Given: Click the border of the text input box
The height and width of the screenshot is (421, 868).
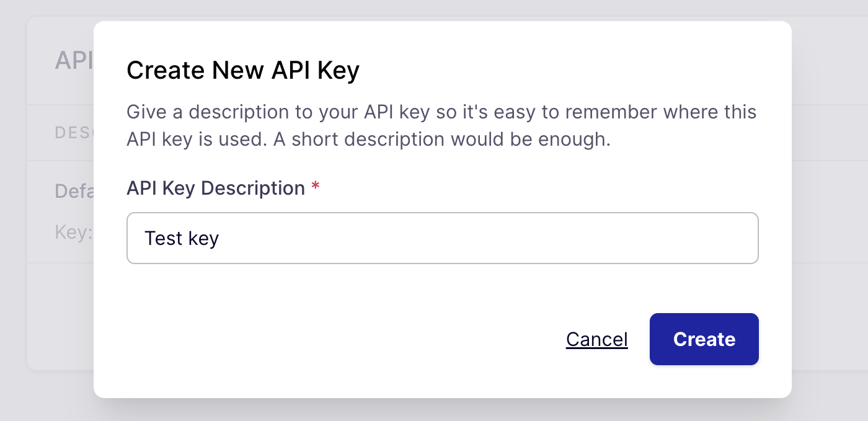Looking at the screenshot, I should pos(443,213).
